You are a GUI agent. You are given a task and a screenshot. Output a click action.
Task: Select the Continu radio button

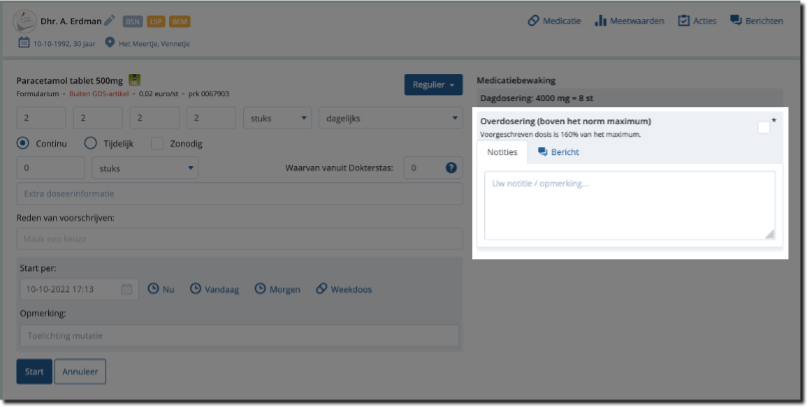click(24, 143)
